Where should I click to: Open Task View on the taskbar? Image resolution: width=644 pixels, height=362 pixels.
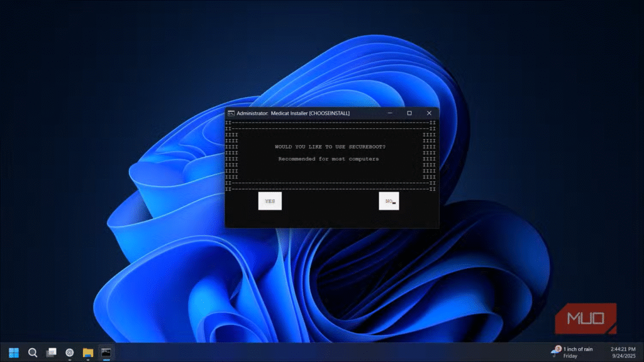(x=52, y=353)
